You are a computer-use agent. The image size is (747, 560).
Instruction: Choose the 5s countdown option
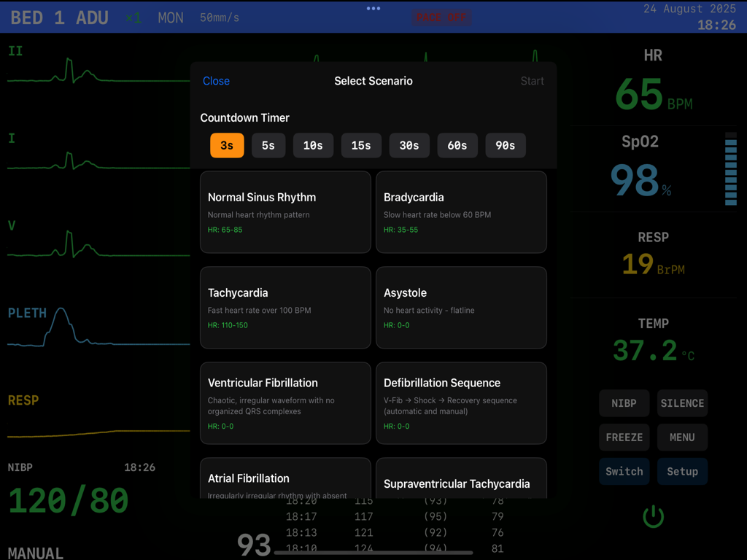tap(268, 145)
